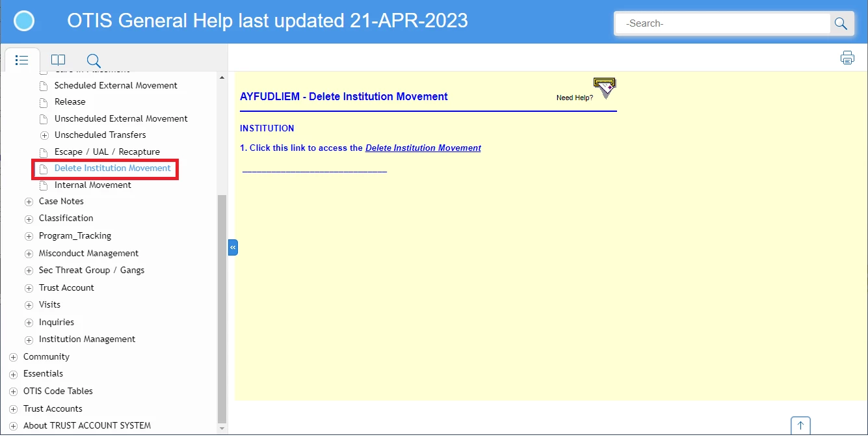Expand the Classification node
Screen dimensions: 868x437
pyautogui.click(x=29, y=218)
